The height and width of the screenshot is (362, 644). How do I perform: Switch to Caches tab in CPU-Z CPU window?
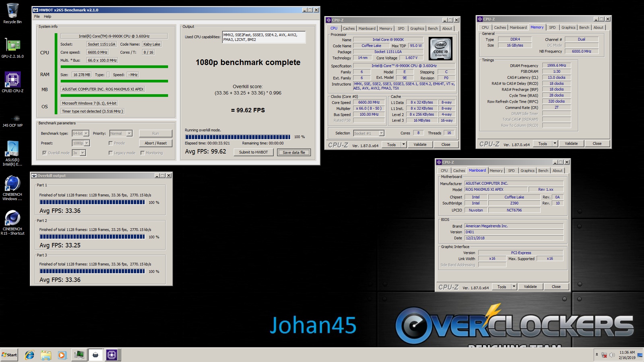348,28
